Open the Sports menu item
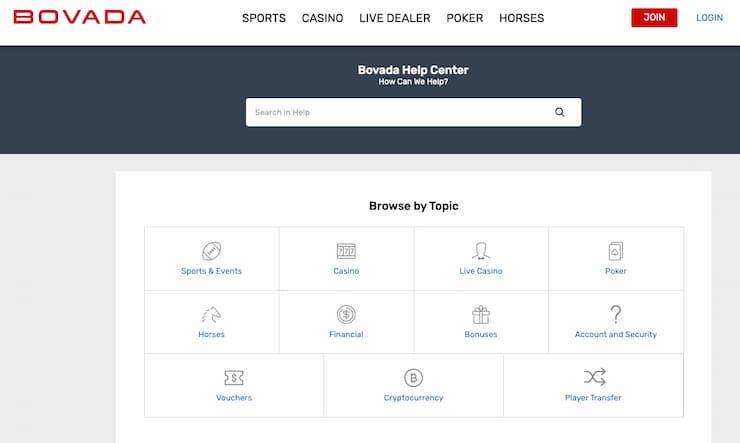740x443 pixels. [264, 18]
